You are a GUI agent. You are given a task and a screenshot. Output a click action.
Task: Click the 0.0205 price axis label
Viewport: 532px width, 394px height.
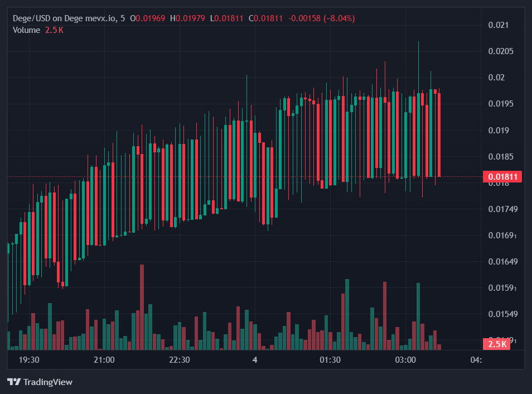(x=500, y=51)
